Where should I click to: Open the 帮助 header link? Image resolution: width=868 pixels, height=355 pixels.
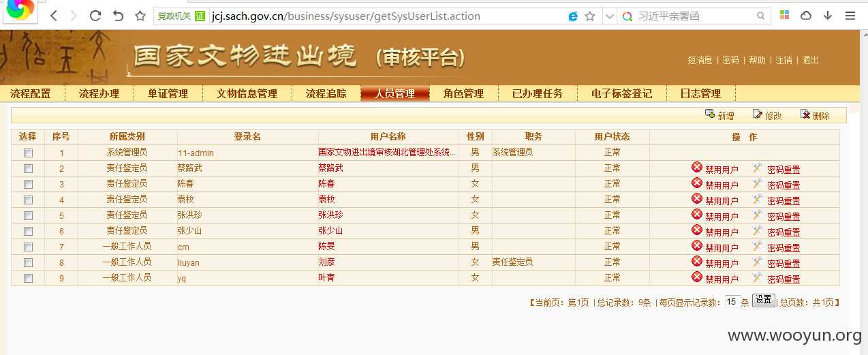tap(757, 60)
